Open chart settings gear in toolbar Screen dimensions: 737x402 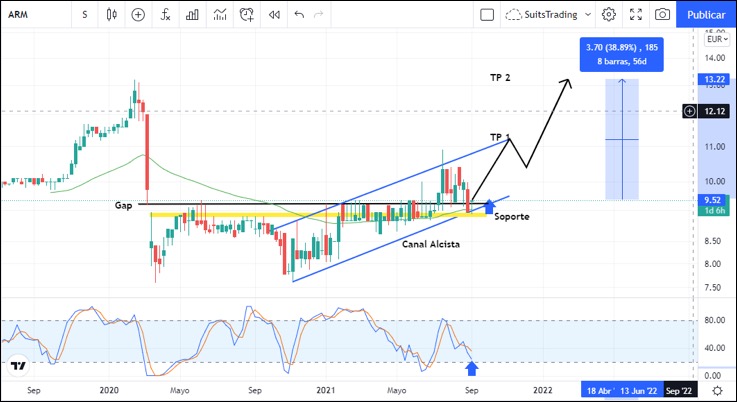[609, 15]
